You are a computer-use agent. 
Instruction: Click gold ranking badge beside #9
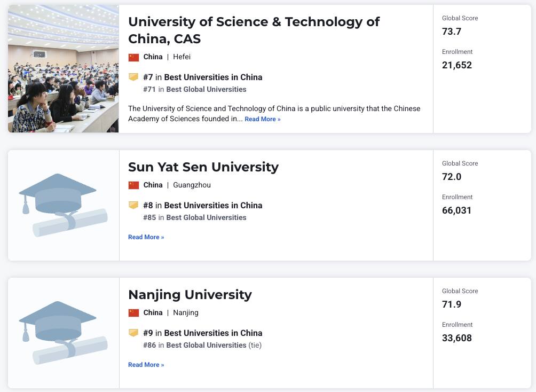click(133, 333)
